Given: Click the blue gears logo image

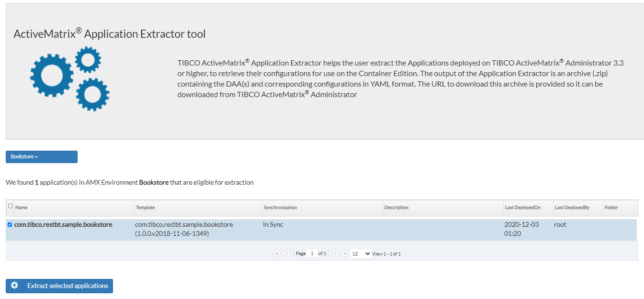Looking at the screenshot, I should coord(70,78).
